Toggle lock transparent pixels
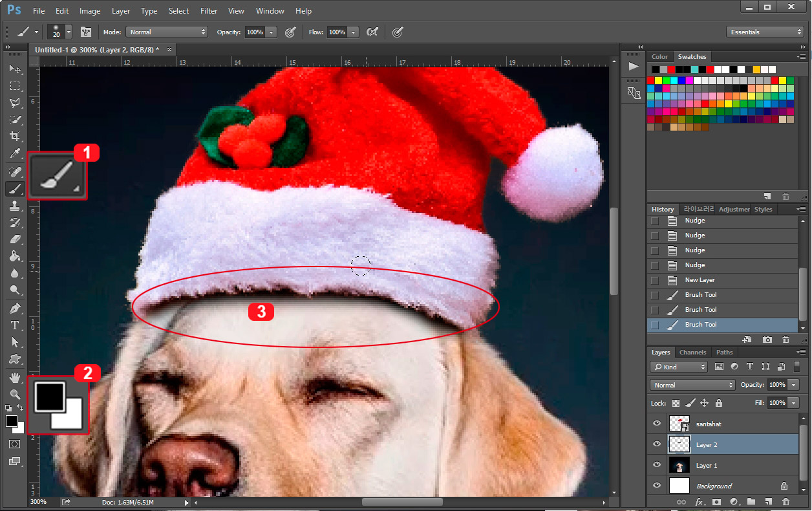812x511 pixels. 676,403
